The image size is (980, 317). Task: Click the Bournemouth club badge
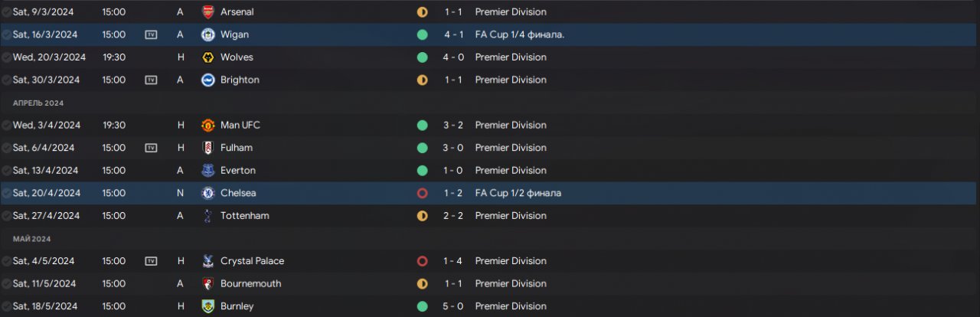coord(207,284)
